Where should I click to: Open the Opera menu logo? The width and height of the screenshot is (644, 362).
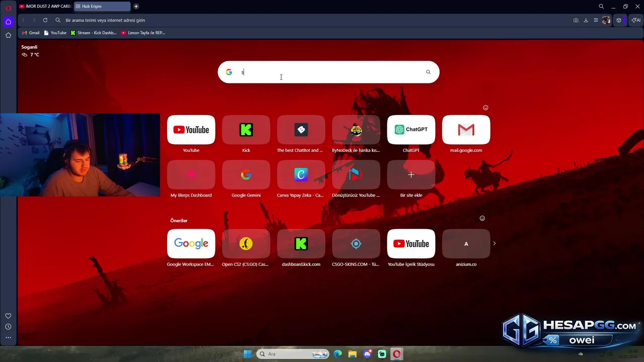click(x=8, y=8)
